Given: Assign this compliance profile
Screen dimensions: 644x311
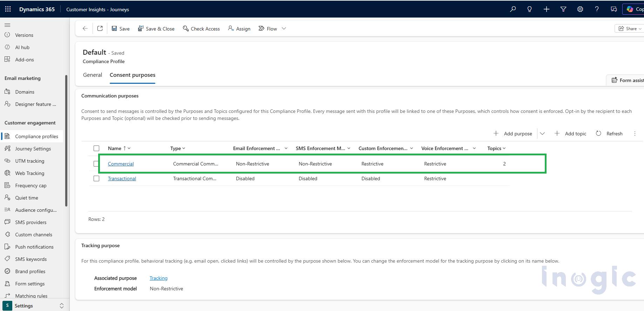Looking at the screenshot, I should (x=239, y=29).
